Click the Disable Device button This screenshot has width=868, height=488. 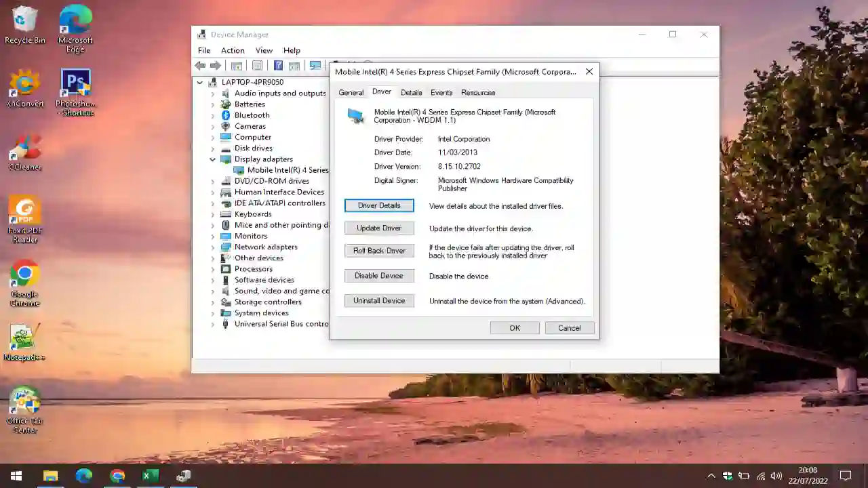tap(379, 276)
